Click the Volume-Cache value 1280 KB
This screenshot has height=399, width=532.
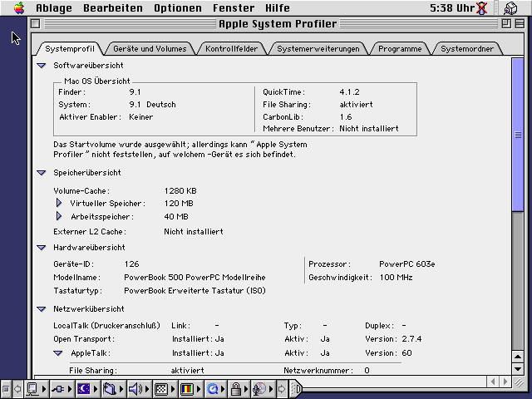coord(180,191)
